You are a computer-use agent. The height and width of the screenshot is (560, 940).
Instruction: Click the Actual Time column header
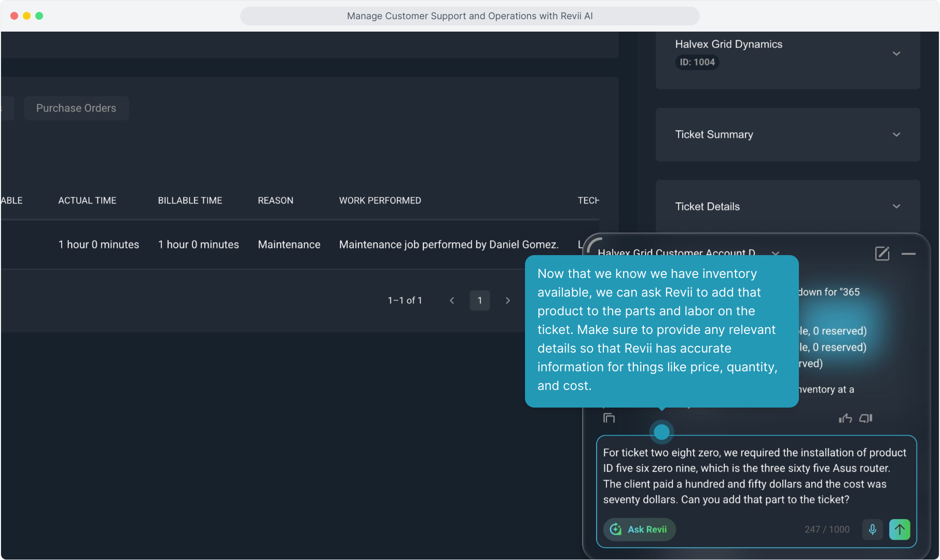tap(87, 201)
